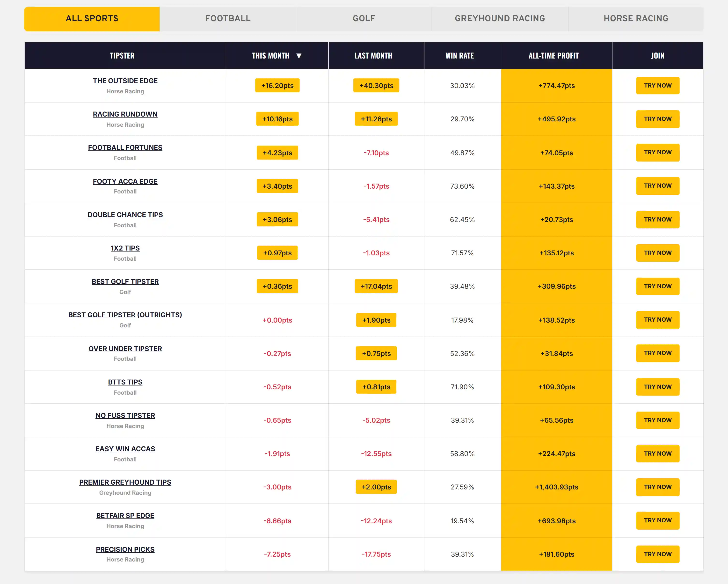Click the 17.98% win rate cell
This screenshot has height=584, width=728.
point(462,320)
